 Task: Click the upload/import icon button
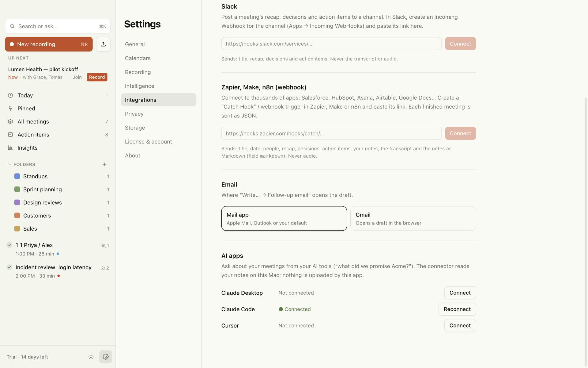[103, 44]
